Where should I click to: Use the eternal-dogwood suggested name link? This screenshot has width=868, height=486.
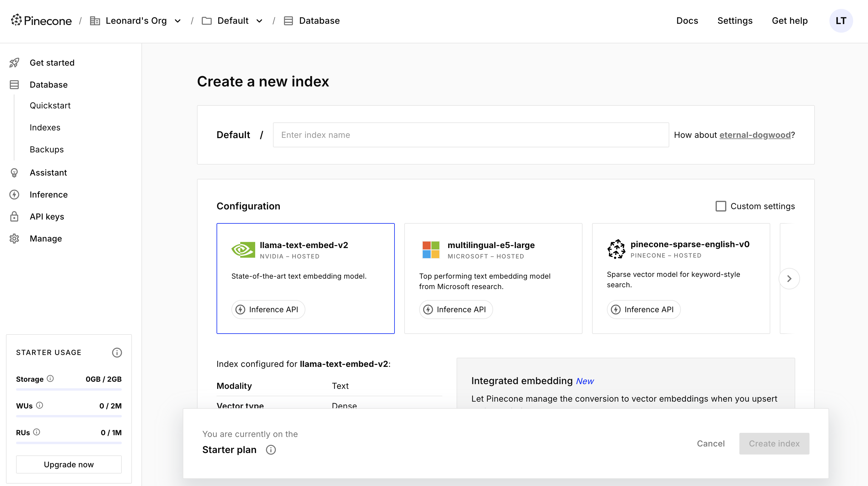coord(755,135)
